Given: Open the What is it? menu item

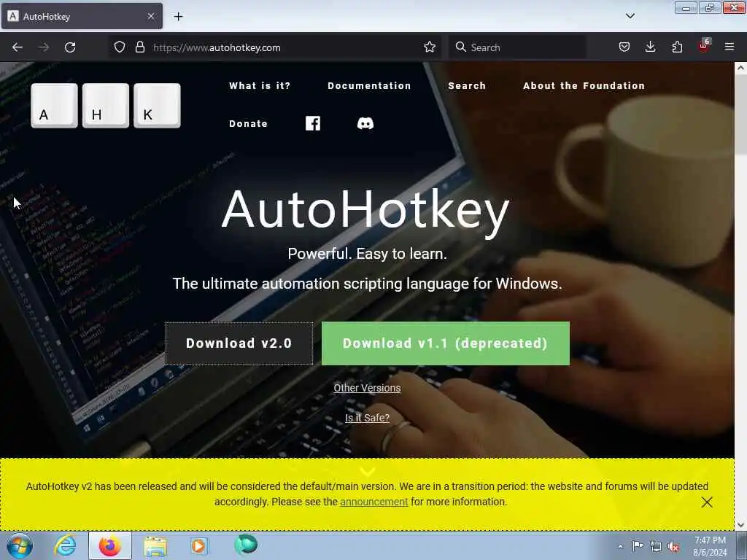Looking at the screenshot, I should 260,86.
